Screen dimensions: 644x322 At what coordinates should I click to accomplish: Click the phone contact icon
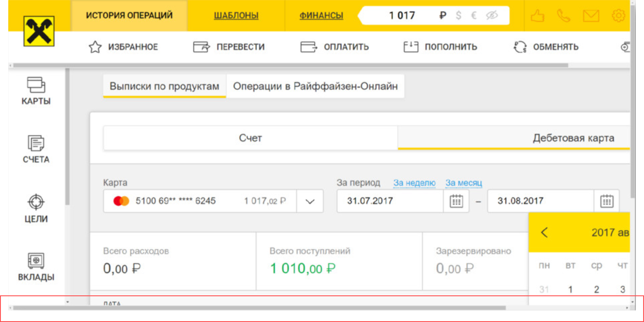pyautogui.click(x=563, y=16)
